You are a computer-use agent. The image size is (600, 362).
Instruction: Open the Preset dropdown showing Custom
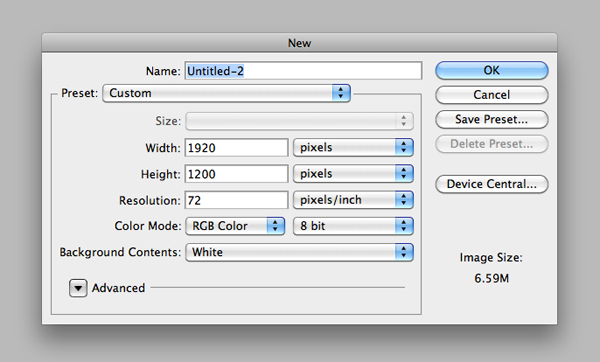tap(227, 93)
